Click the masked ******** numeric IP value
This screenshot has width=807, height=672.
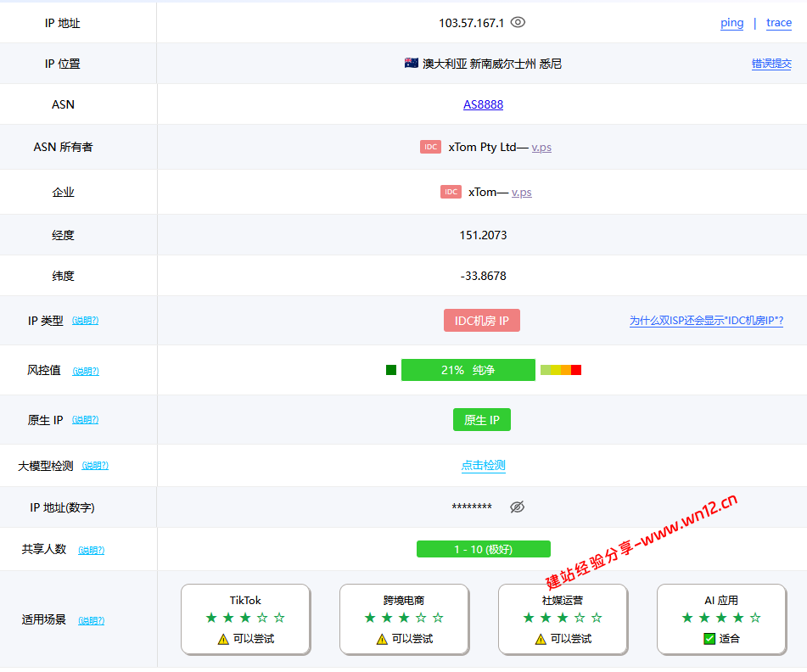pos(472,507)
